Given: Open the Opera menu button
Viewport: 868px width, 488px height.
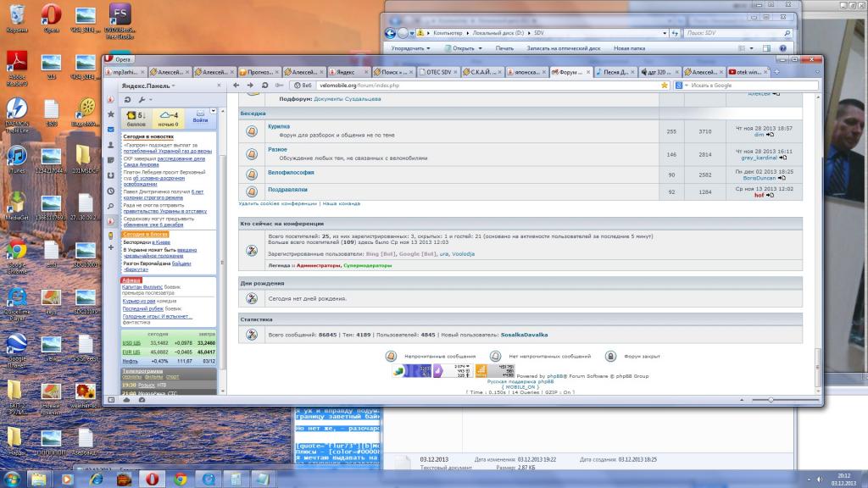Looking at the screenshot, I should click(119, 59).
